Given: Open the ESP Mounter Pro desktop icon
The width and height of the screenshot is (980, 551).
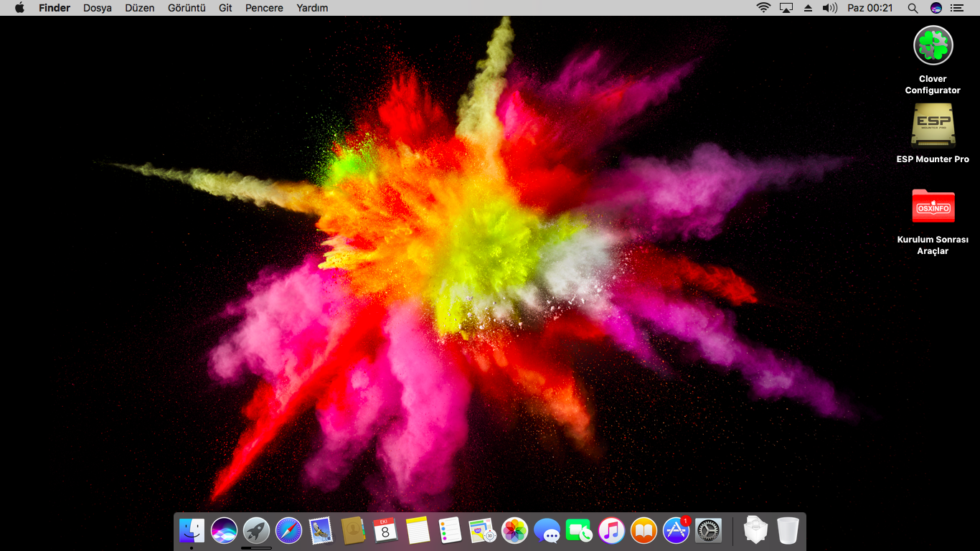Looking at the screenshot, I should pyautogui.click(x=933, y=126).
